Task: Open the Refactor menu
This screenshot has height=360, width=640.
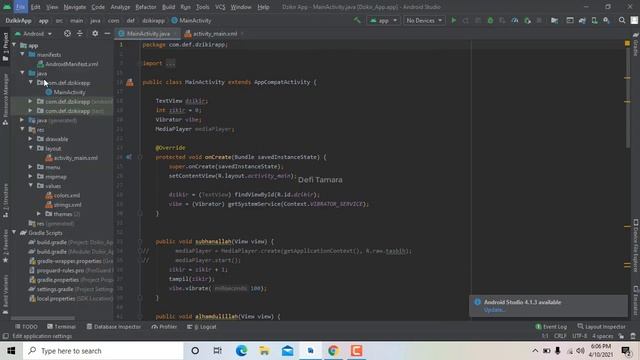Action: point(146,7)
